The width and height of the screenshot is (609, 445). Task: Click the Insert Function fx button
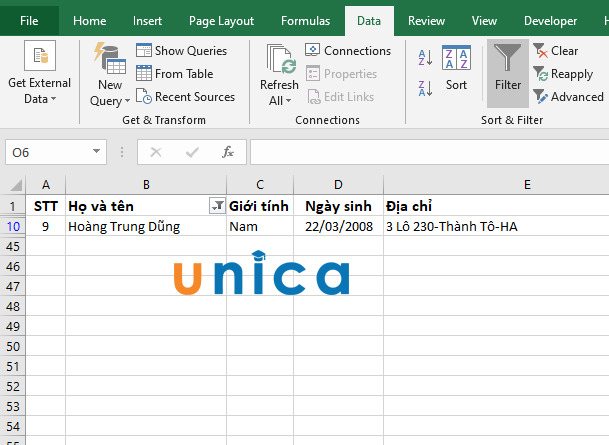228,152
